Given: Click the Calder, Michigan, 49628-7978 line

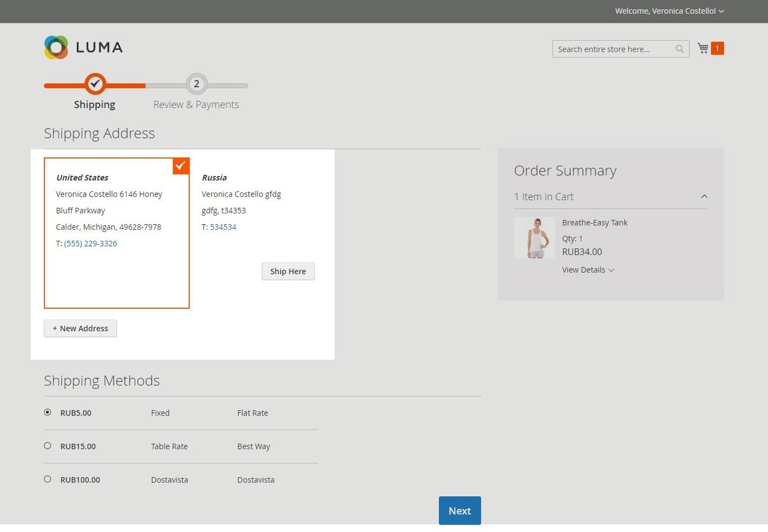Looking at the screenshot, I should 108,227.
